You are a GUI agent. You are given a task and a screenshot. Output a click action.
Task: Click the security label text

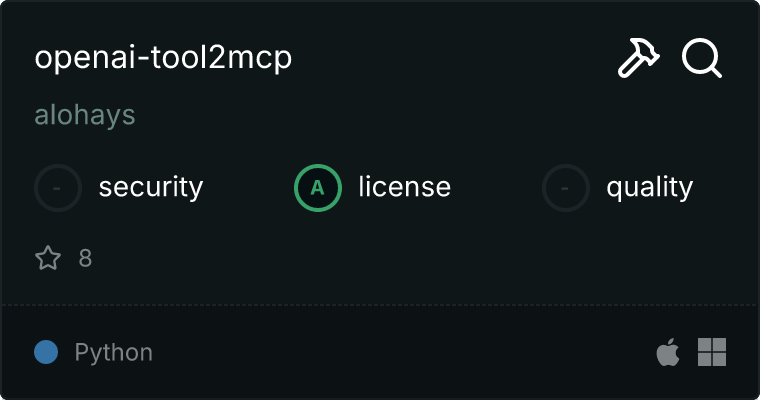[x=151, y=187]
